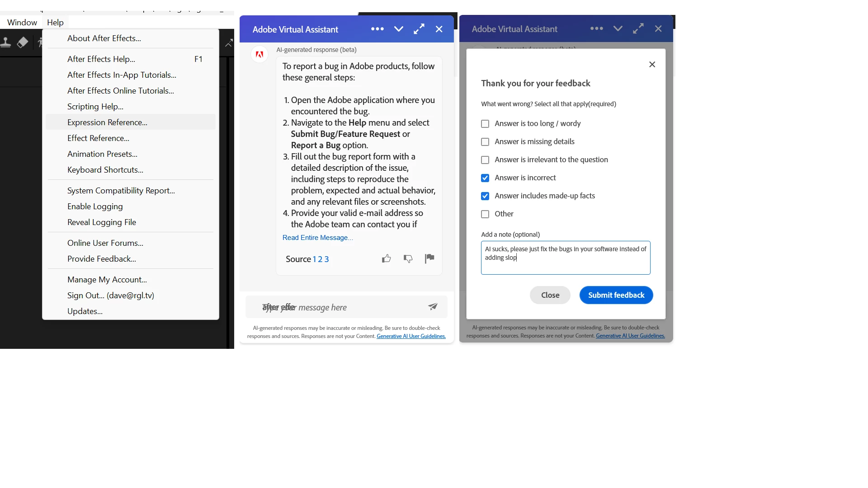This screenshot has height=488, width=868.
Task: Expand message via 'Read Entire Message...'
Action: coord(317,238)
